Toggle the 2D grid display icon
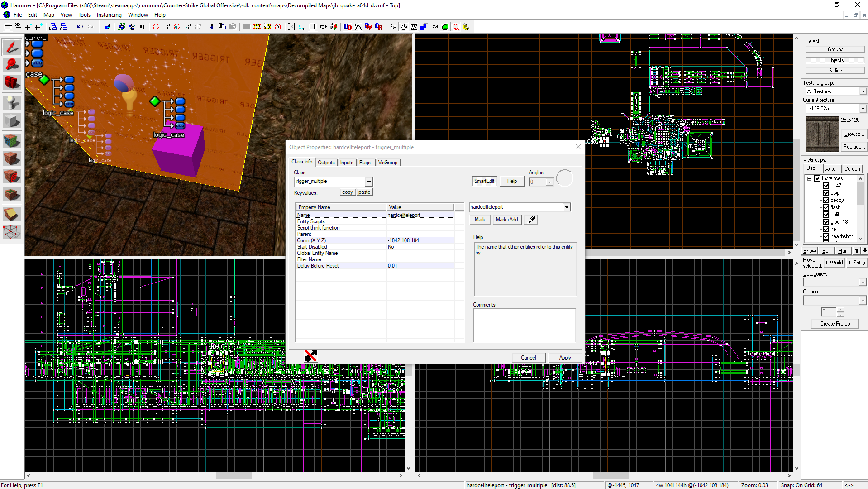 (x=8, y=27)
